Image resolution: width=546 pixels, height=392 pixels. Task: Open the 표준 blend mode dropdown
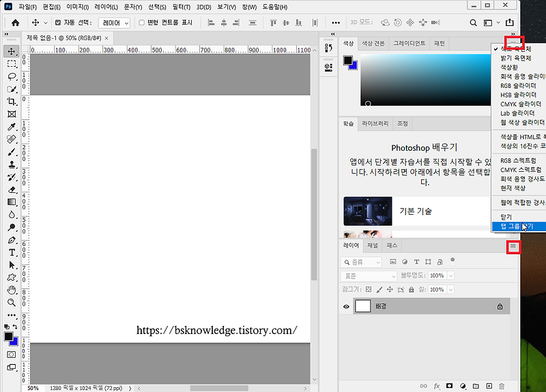369,276
